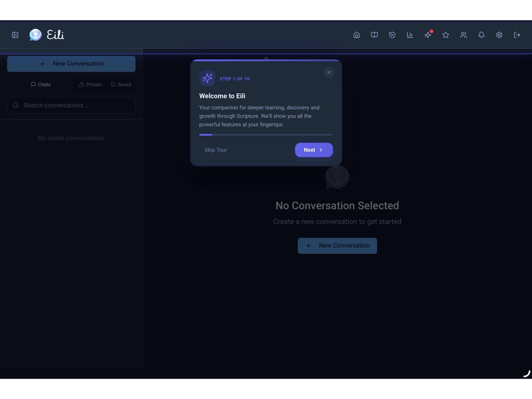Click 'Create a new conversation to get started'

(x=337, y=222)
